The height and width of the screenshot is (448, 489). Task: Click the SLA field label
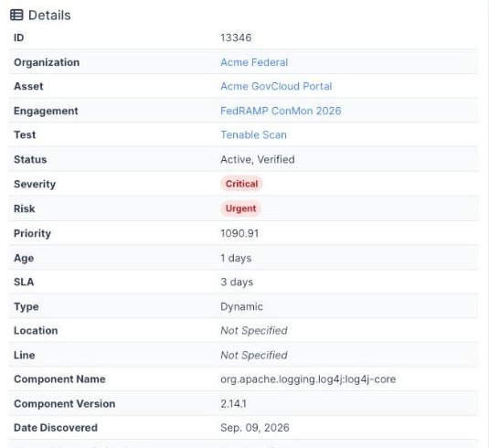(x=24, y=282)
